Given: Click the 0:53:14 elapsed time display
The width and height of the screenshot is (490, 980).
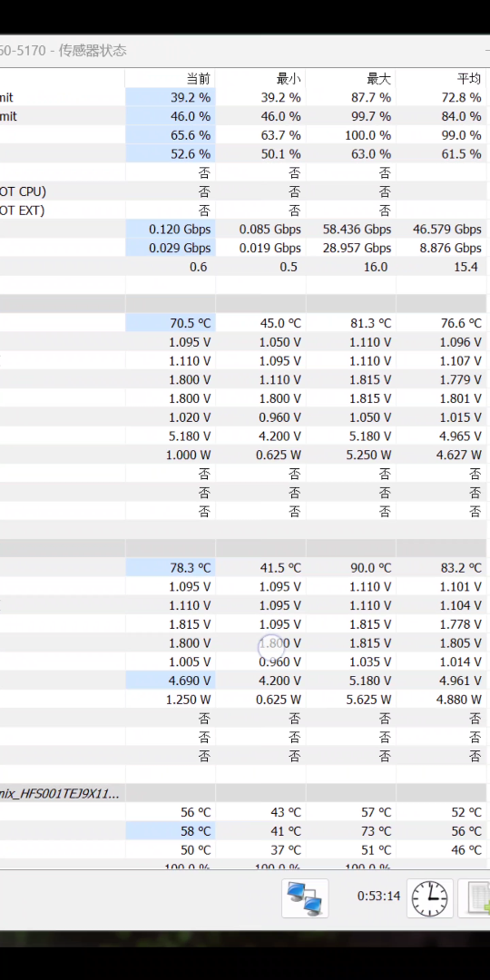Looking at the screenshot, I should [378, 897].
